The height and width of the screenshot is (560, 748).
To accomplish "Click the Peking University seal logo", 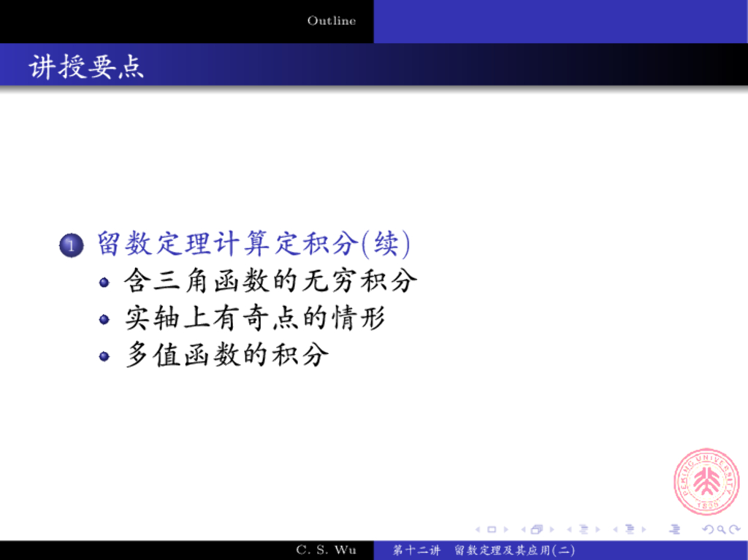I will coord(706,482).
